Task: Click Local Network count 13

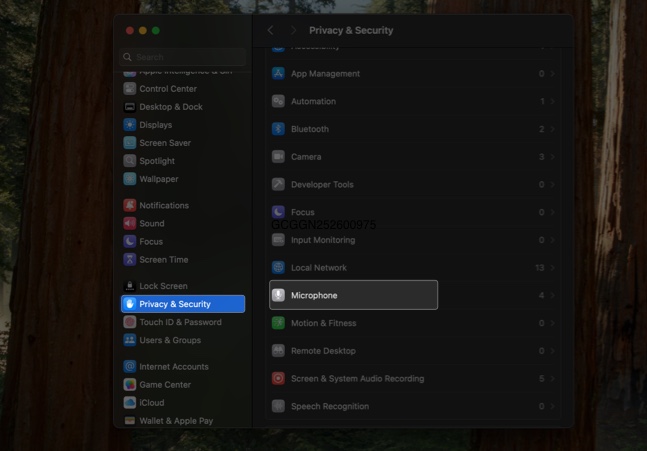Action: click(540, 267)
